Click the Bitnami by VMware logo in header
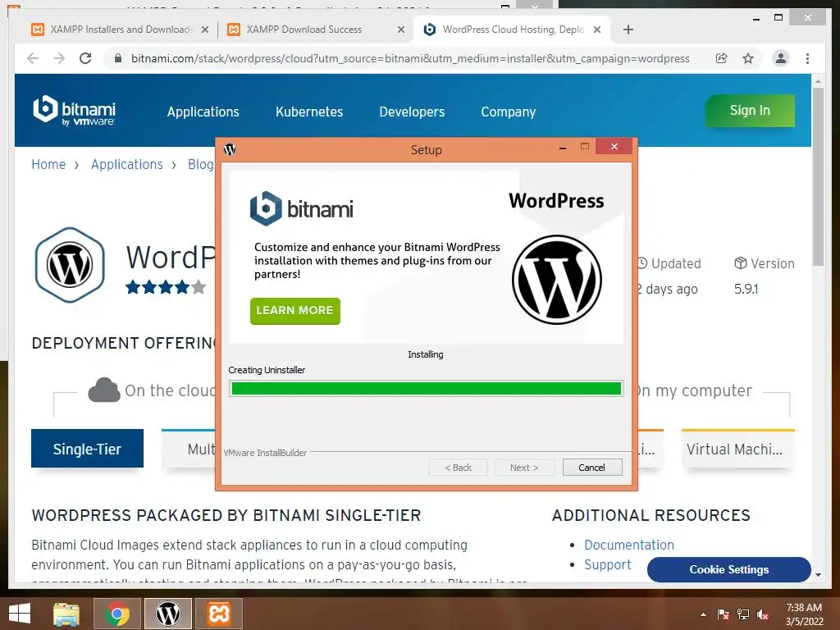This screenshot has height=630, width=840. [74, 111]
